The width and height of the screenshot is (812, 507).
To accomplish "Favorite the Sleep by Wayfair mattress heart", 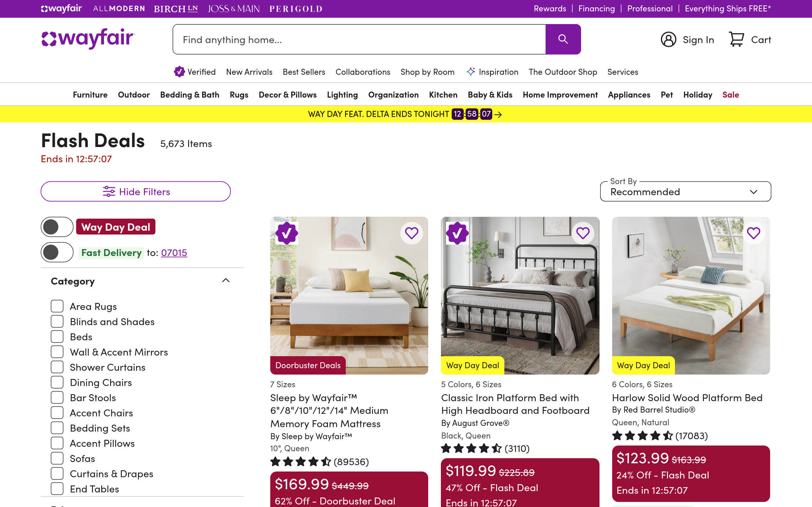I will 411,233.
